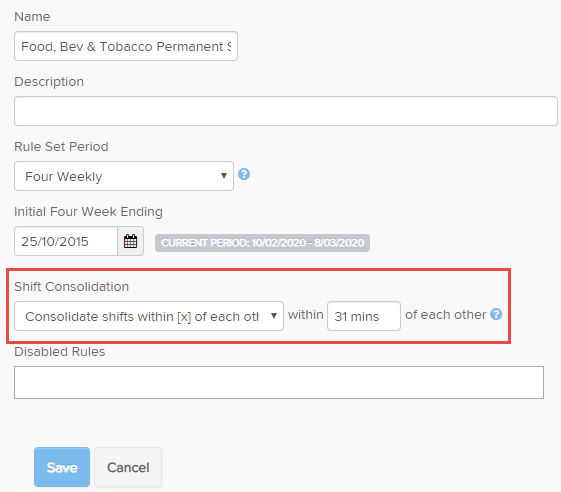Click into the empty Description text box

(x=286, y=111)
